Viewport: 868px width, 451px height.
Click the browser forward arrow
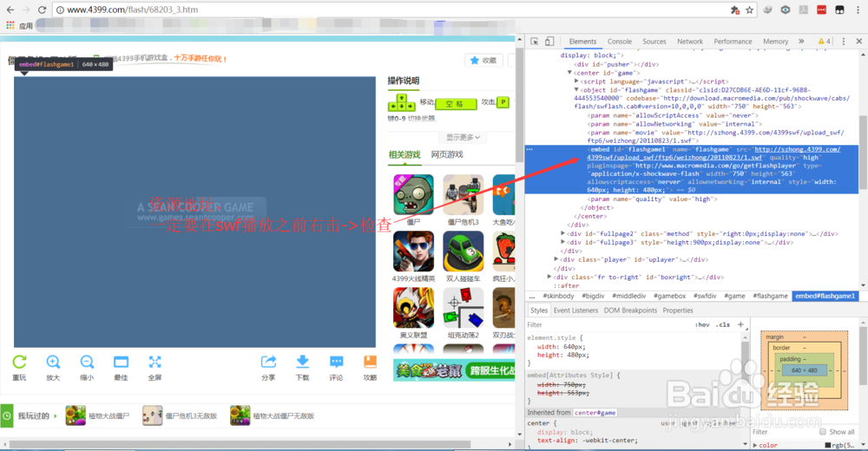pyautogui.click(x=26, y=10)
